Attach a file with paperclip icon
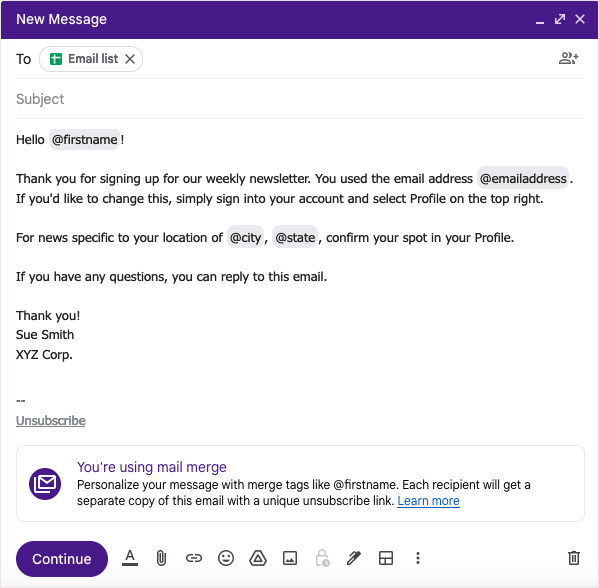 tap(162, 558)
